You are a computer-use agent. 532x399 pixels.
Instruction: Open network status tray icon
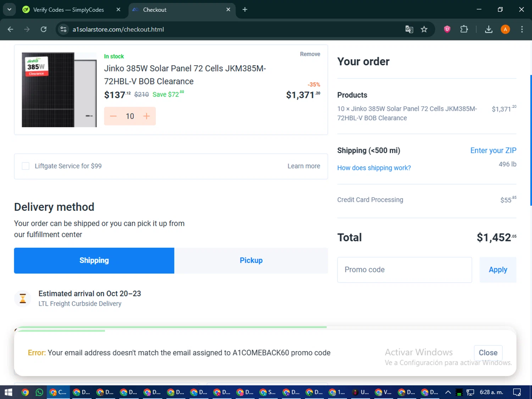tap(470, 392)
